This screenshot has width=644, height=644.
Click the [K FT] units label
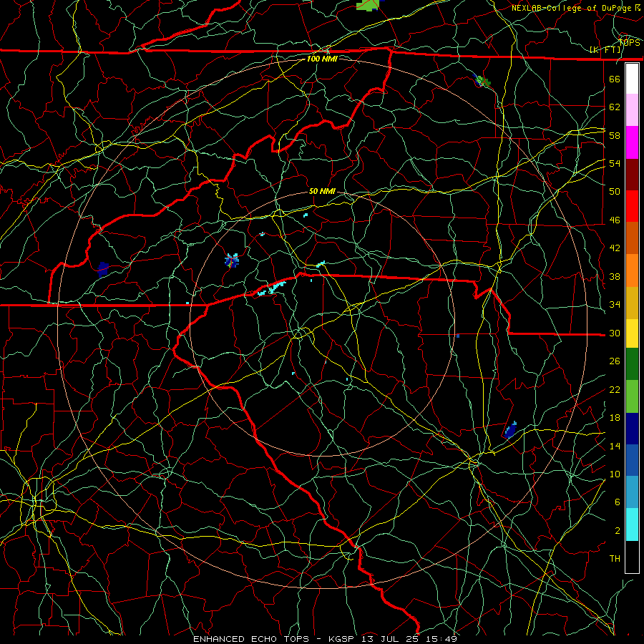point(605,50)
